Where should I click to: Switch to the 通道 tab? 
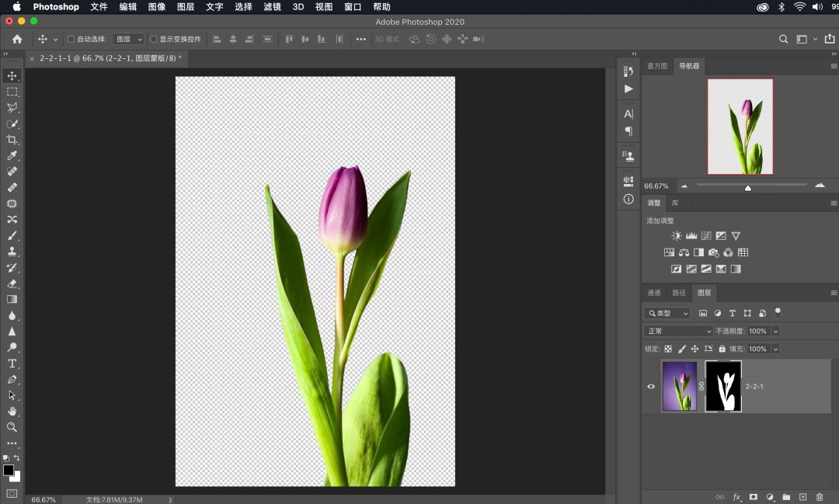(x=653, y=293)
